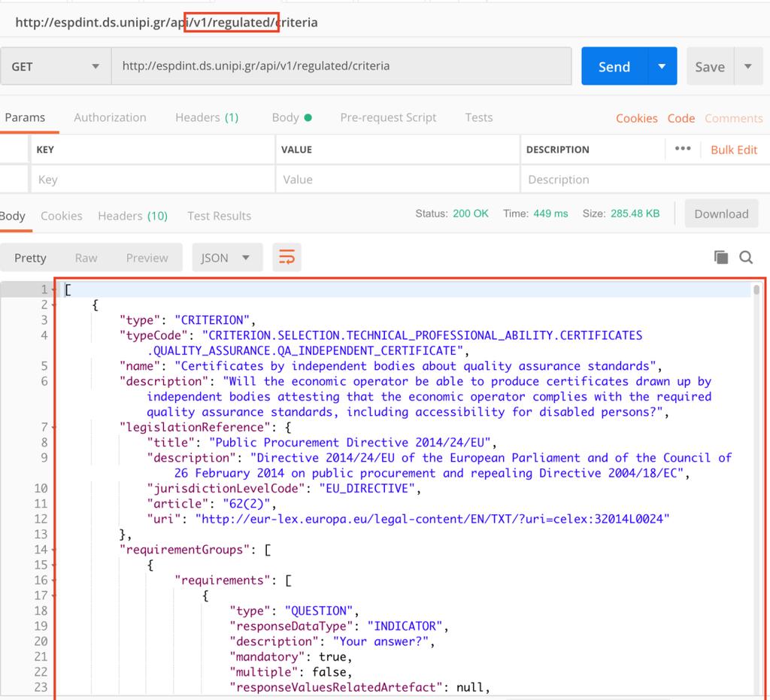
Task: Click the "Public Procurement Directive 2014/24/EU" title value
Action: (x=350, y=443)
